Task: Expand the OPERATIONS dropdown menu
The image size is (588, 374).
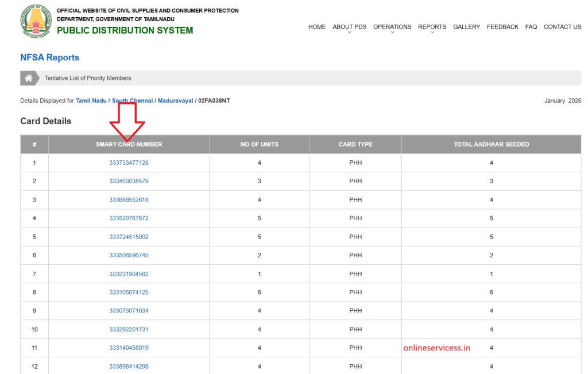Action: pyautogui.click(x=392, y=27)
